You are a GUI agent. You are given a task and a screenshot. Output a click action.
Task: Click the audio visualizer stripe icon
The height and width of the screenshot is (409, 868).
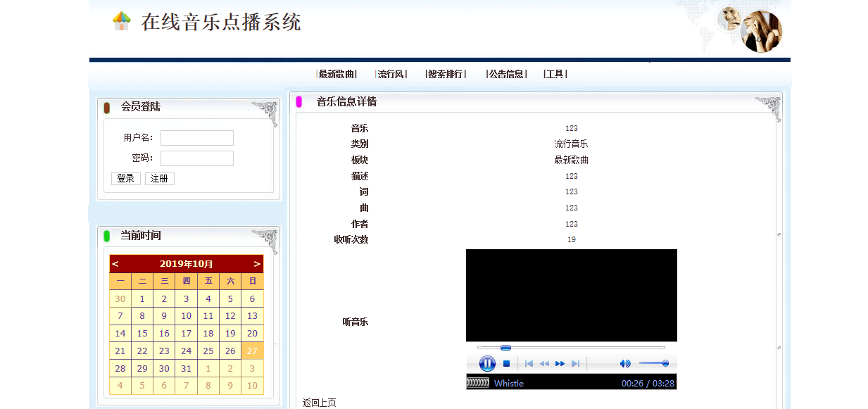[477, 383]
